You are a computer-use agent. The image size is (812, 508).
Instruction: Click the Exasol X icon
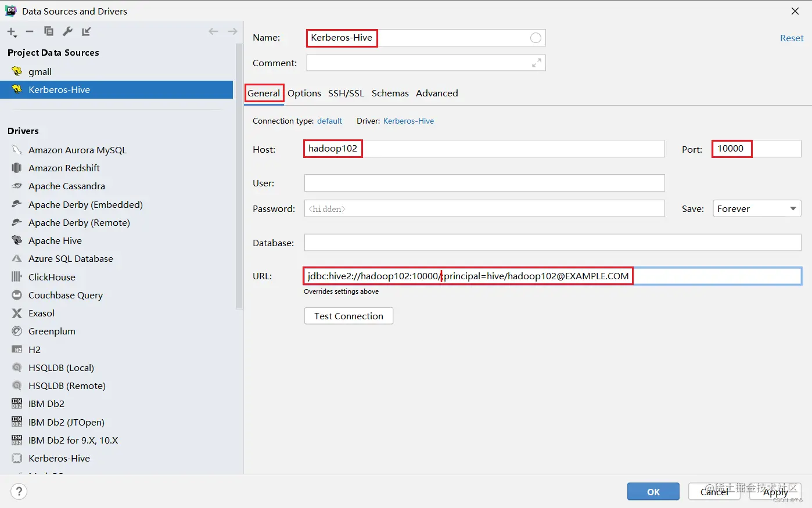click(x=17, y=313)
